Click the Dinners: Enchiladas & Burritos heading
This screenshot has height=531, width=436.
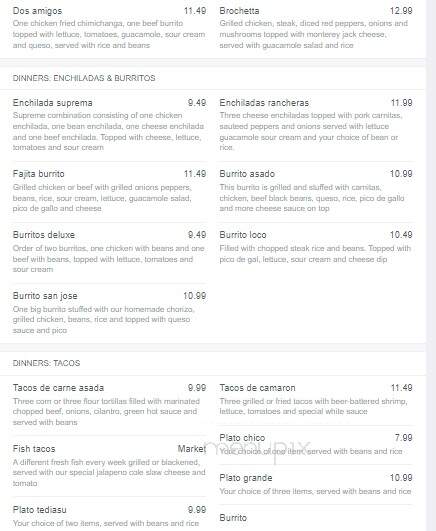pos(84,78)
